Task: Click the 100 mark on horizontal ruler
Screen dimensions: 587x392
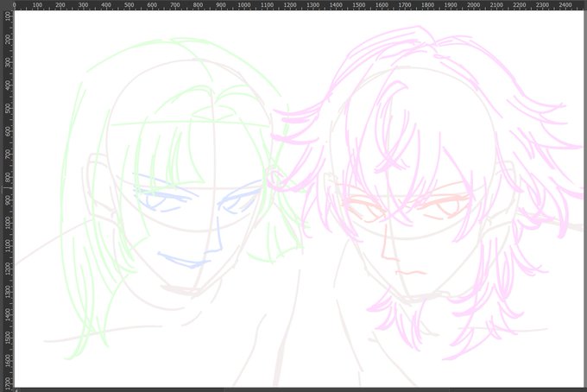Action: coord(37,5)
